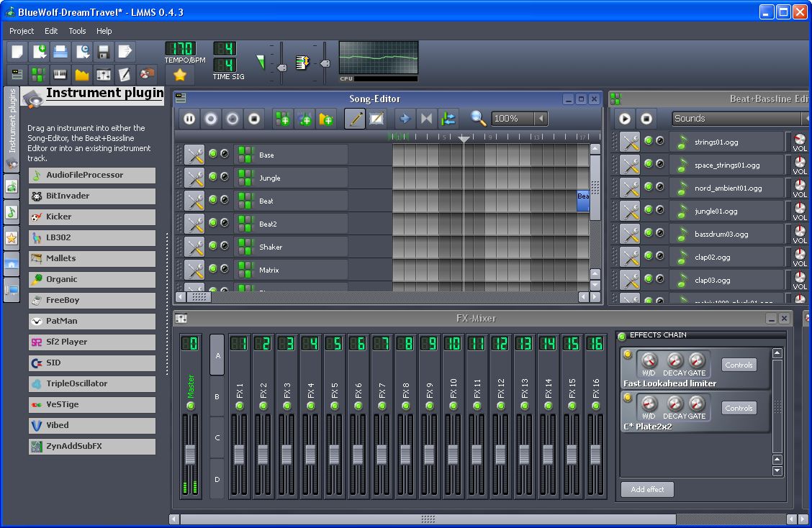Show the controller rack toolbar icon
812x528 pixels.
(x=147, y=75)
